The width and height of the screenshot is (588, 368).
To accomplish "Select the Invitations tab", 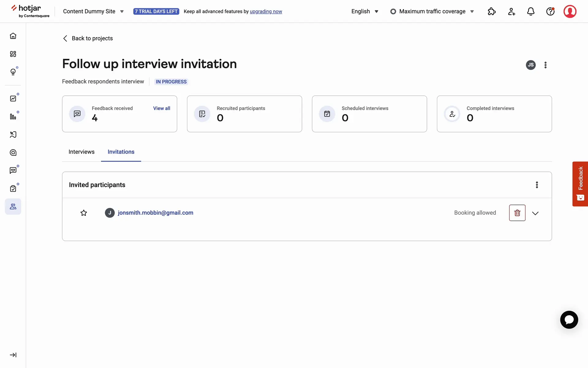I will 121,152.
